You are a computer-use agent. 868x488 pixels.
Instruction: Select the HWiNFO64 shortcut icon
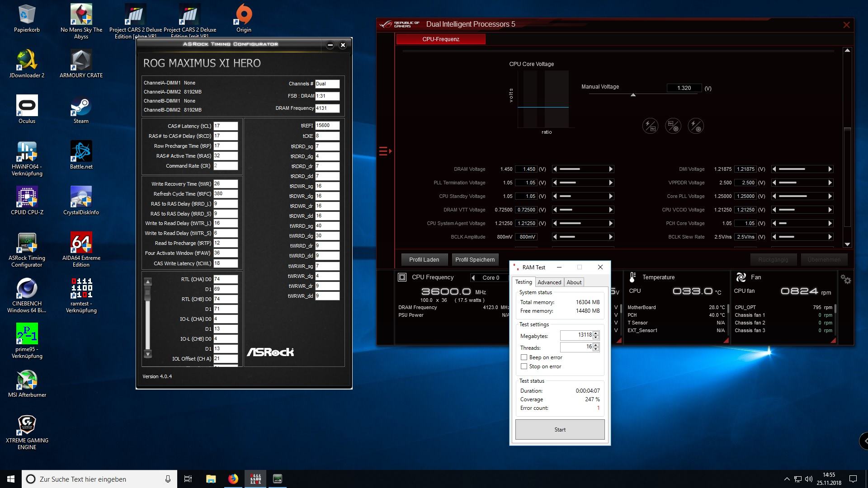pyautogui.click(x=27, y=158)
